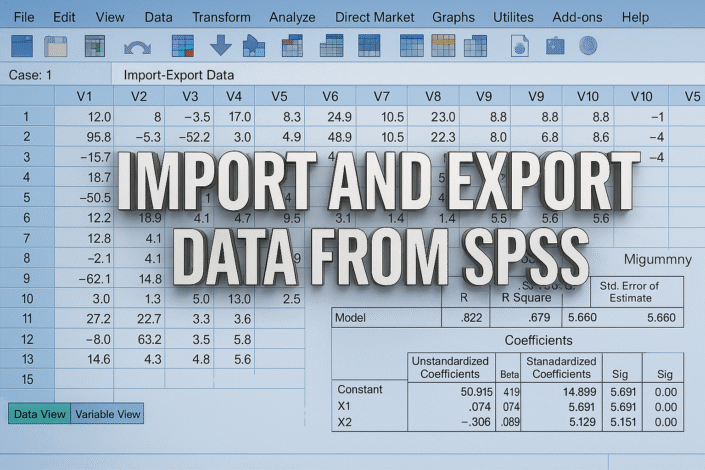
Task: Click the X2 coefficient -.306
Action: tap(476, 422)
